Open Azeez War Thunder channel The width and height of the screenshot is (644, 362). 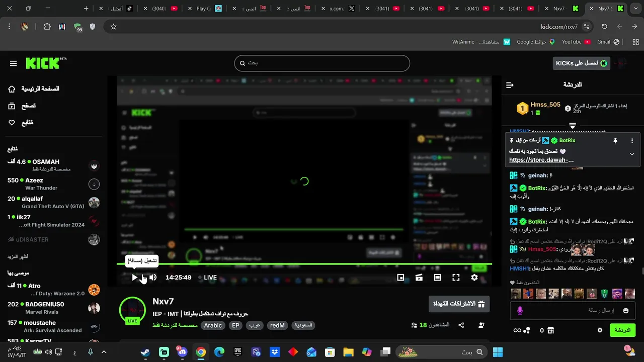tap(53, 184)
